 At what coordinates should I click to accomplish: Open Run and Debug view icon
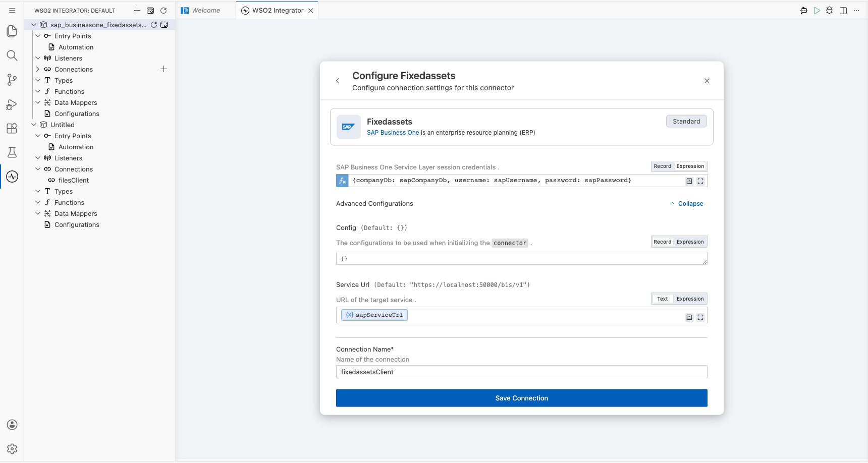12,104
